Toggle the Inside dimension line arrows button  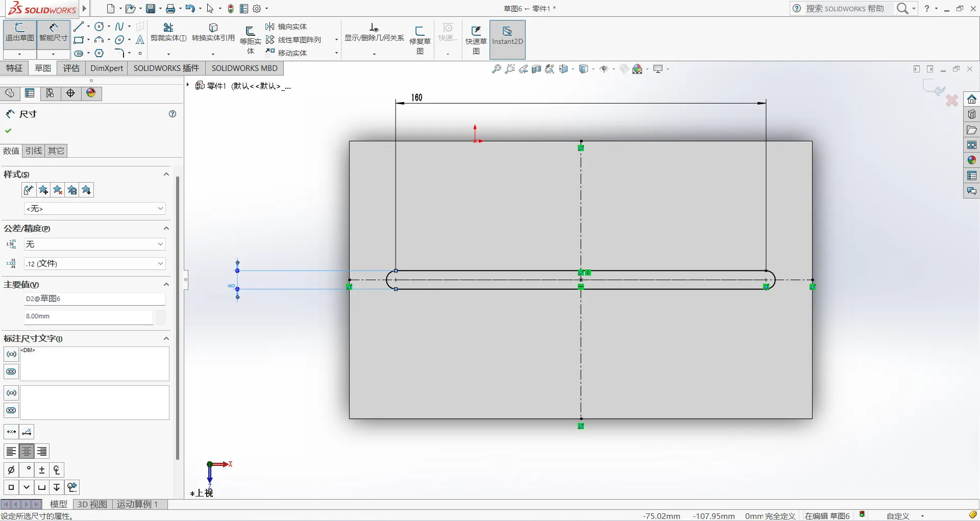pos(11,432)
